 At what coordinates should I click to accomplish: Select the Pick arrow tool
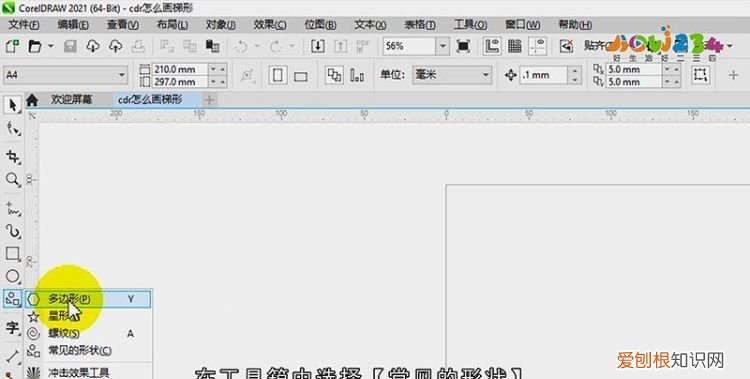click(12, 105)
